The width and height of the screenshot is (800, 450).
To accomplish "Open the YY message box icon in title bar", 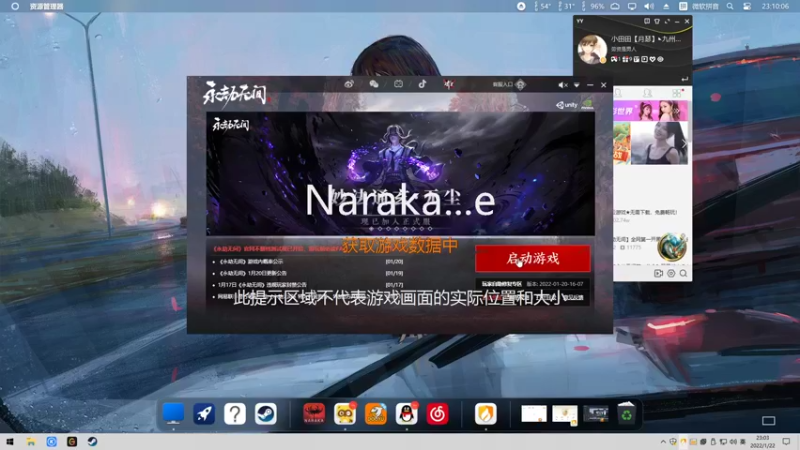I will pos(647,21).
